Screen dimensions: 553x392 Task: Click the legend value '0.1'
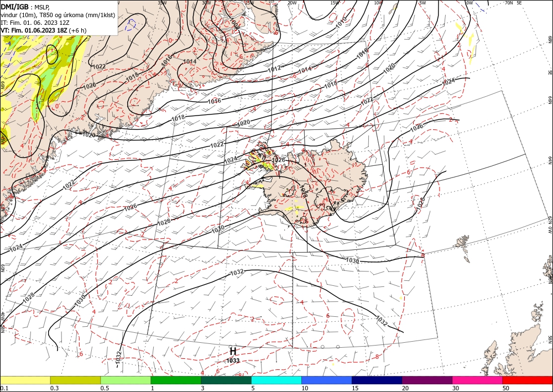coord(3,388)
